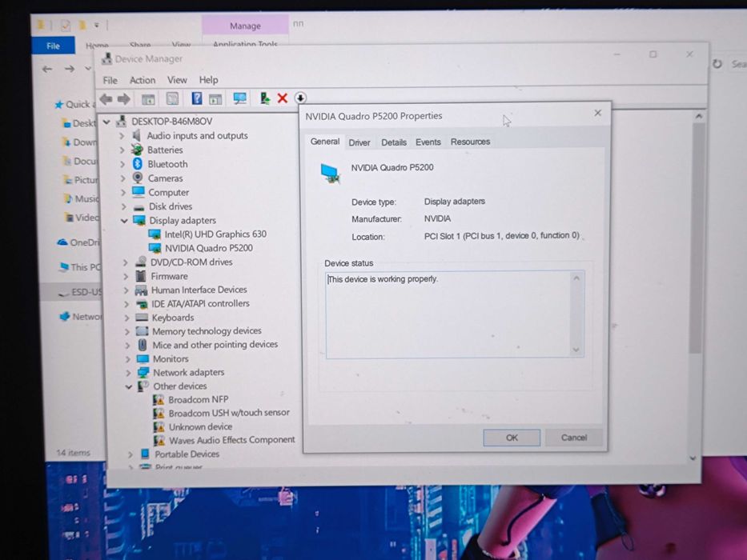The height and width of the screenshot is (560, 747).
Task: Click the show/hide console tree toolbar icon
Action: [148, 99]
